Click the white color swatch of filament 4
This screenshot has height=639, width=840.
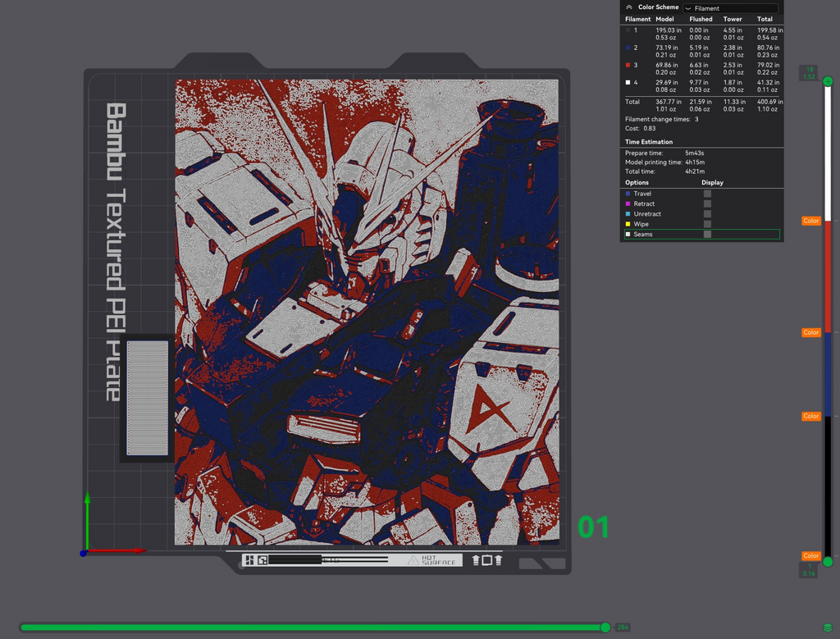628,83
